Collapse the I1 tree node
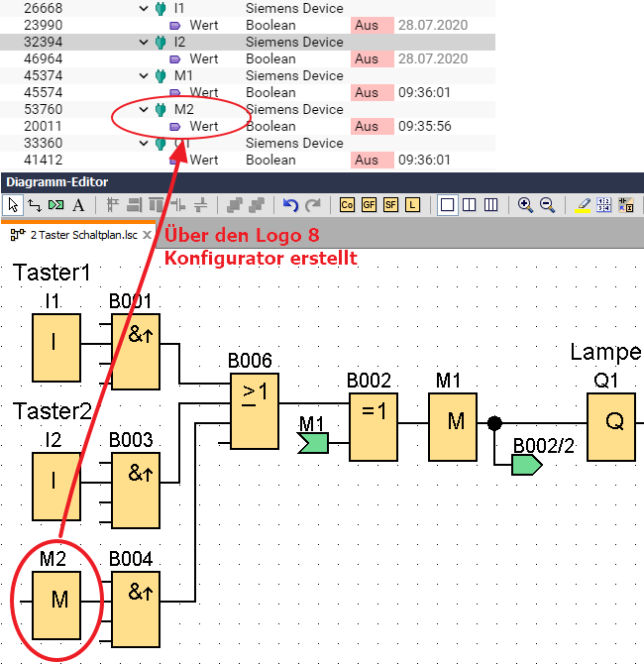 pos(145,9)
